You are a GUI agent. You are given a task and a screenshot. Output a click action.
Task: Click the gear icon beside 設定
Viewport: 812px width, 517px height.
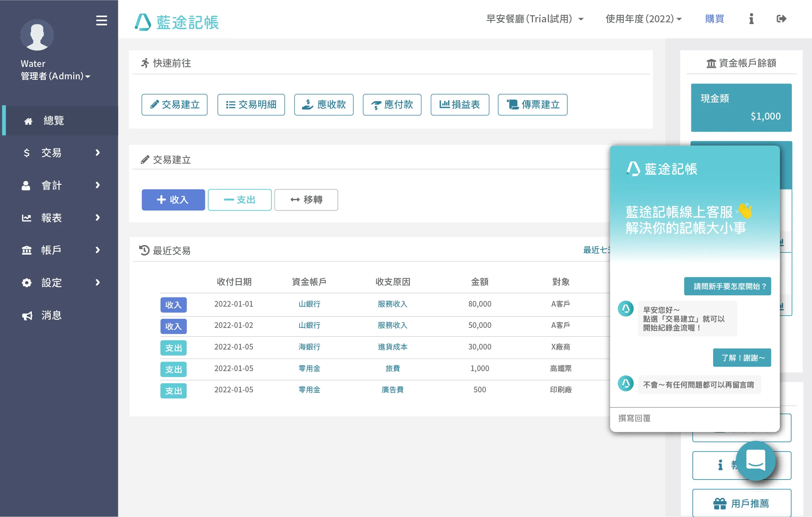click(27, 283)
